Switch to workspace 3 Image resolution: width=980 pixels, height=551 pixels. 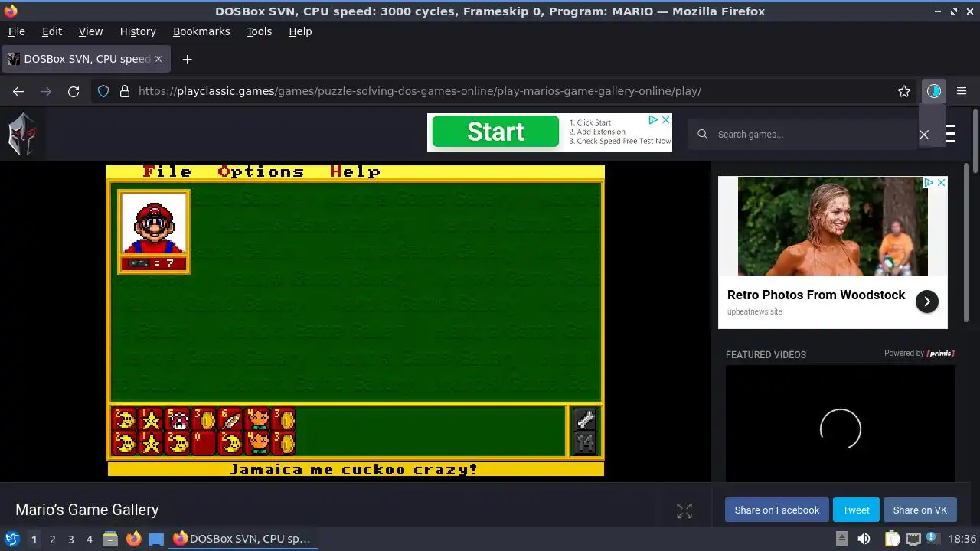pyautogui.click(x=70, y=539)
